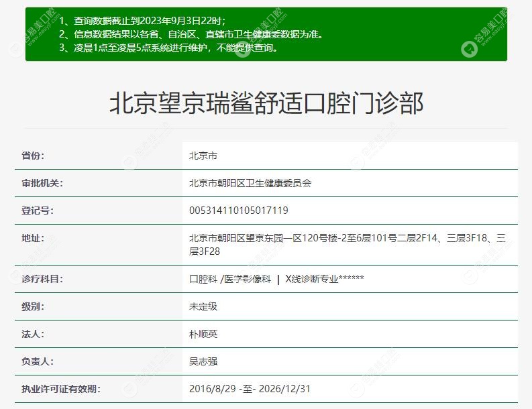
Task: Click legal person name 朴顺英
Action: coord(203,334)
